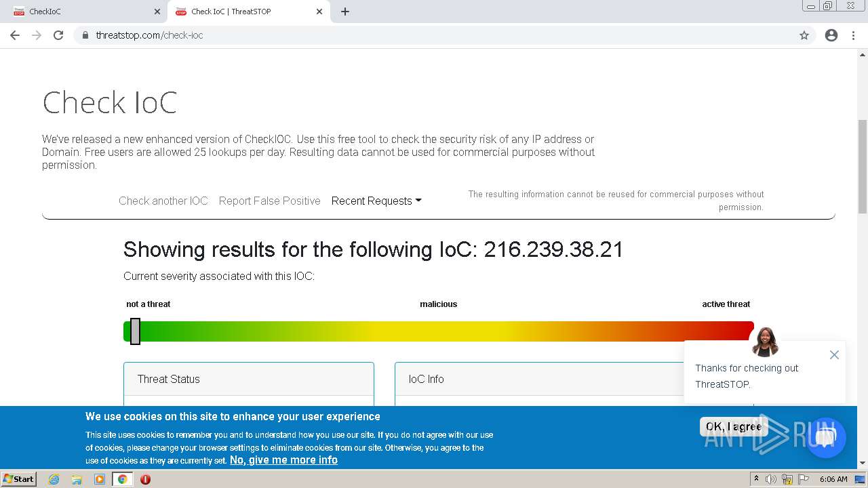Open Report False Positive link

[x=269, y=201]
